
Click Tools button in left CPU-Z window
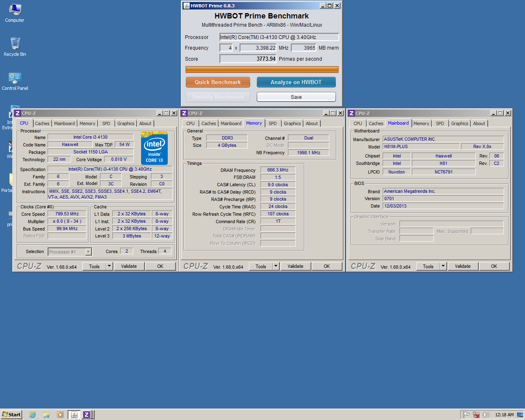coord(94,266)
